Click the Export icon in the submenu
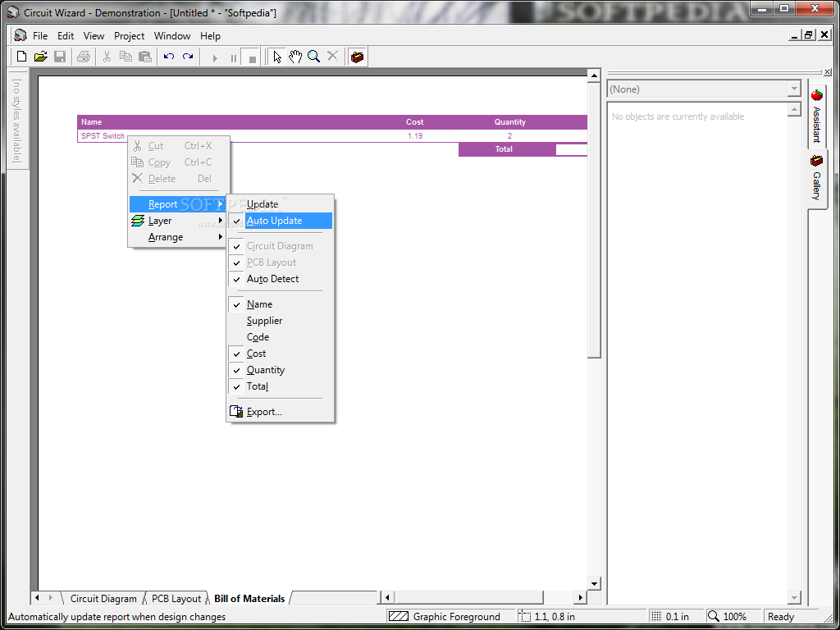840x630 pixels. coord(236,412)
